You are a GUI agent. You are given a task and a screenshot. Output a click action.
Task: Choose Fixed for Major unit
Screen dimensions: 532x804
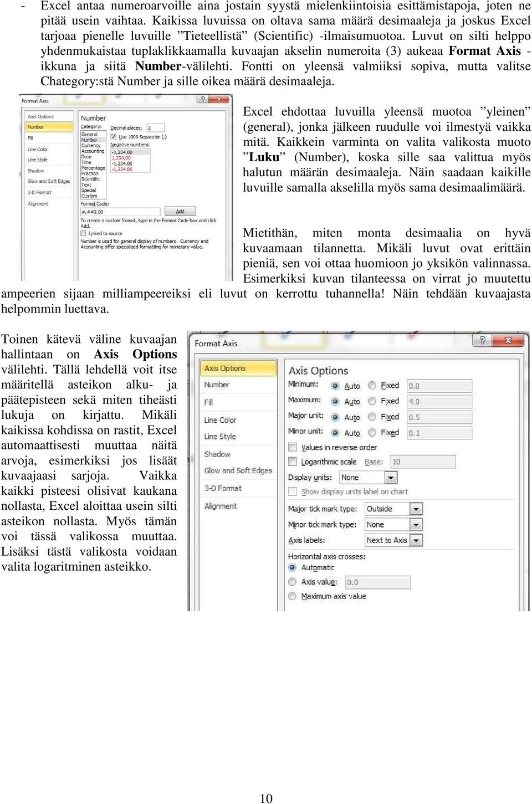click(x=372, y=417)
